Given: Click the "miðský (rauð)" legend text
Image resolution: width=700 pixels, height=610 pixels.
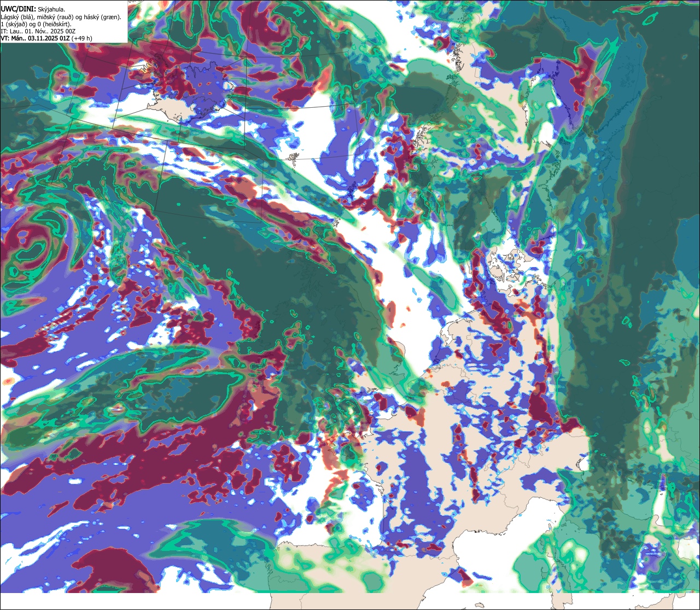Looking at the screenshot, I should point(55,18).
